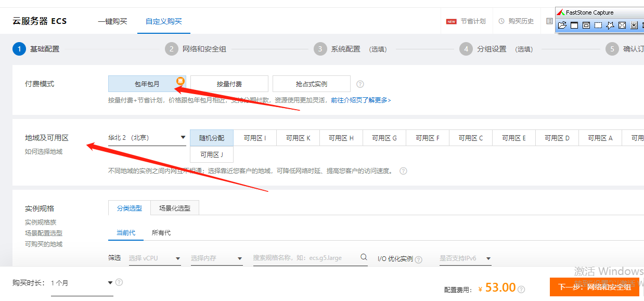
Task: Choose availability zone 可用区 K
Action: (x=298, y=138)
